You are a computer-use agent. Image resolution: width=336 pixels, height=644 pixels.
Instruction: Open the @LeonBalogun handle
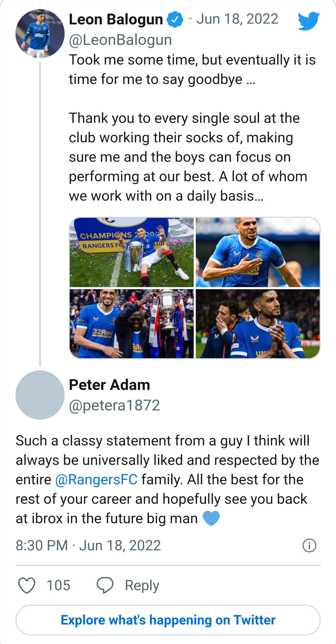coord(120,40)
